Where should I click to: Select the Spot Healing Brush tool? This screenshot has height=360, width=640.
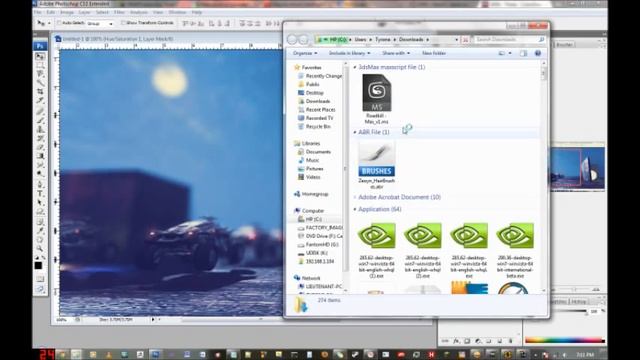tap(40, 111)
